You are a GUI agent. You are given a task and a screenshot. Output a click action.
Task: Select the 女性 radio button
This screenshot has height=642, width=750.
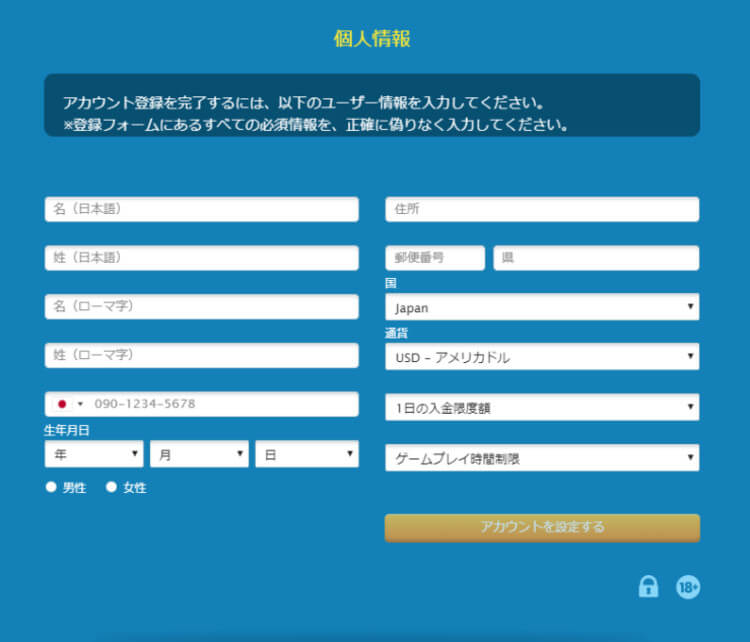pos(111,488)
